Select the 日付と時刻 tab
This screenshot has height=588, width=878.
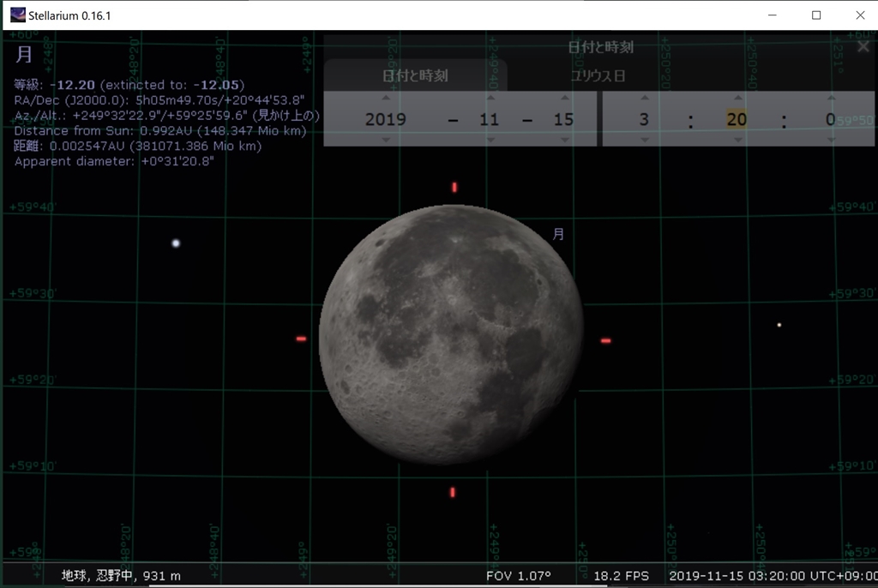point(416,75)
